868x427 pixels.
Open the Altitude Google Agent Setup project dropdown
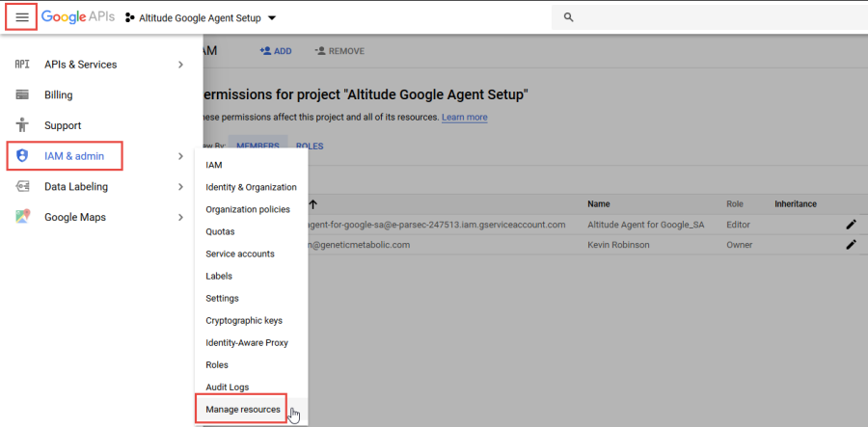[x=272, y=18]
